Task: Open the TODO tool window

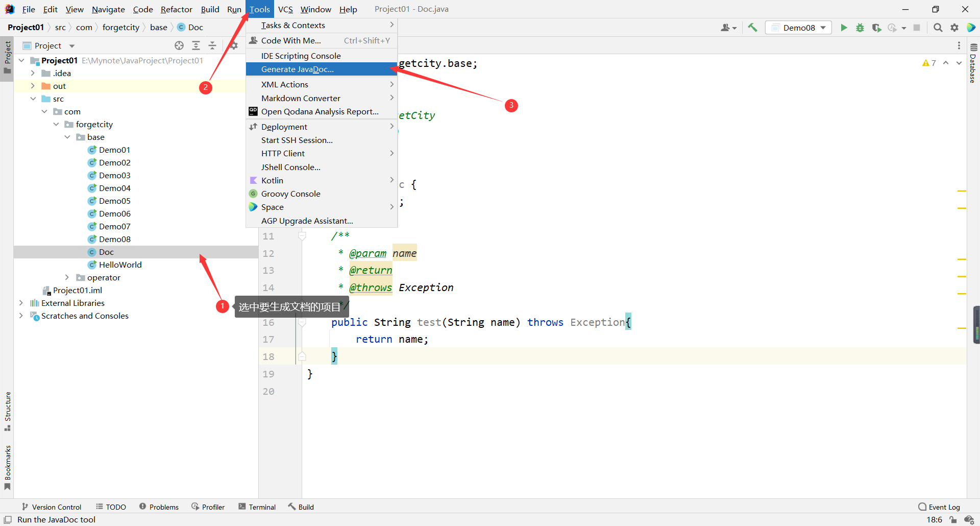Action: pyautogui.click(x=111, y=507)
